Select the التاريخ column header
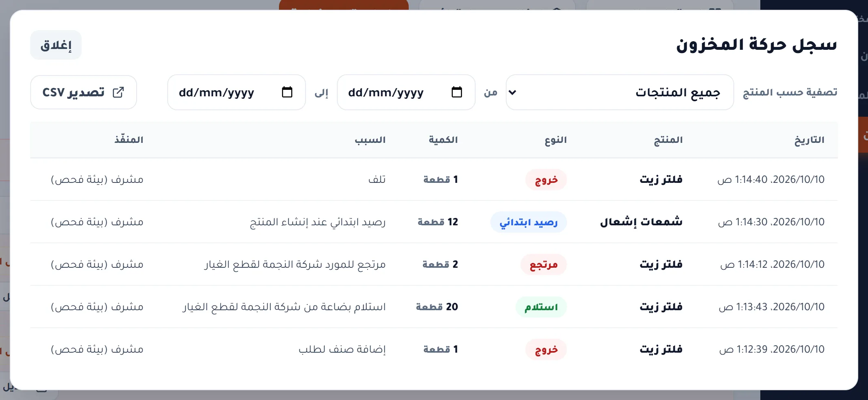The image size is (868, 400). pos(809,140)
